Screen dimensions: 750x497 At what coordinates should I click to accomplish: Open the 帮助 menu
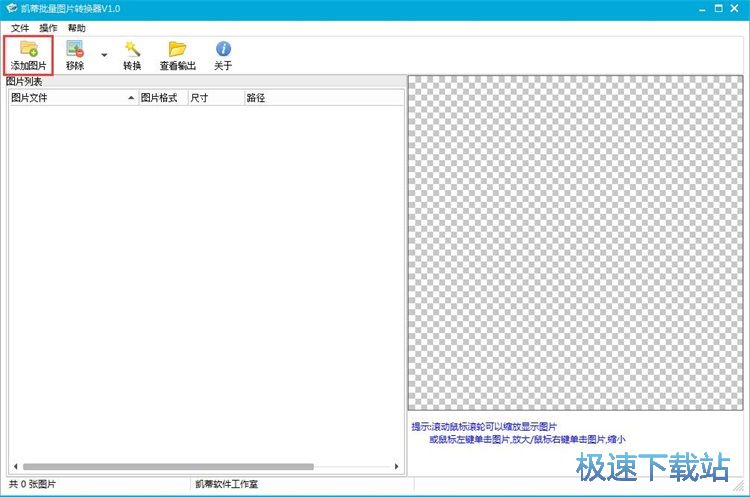[77, 28]
